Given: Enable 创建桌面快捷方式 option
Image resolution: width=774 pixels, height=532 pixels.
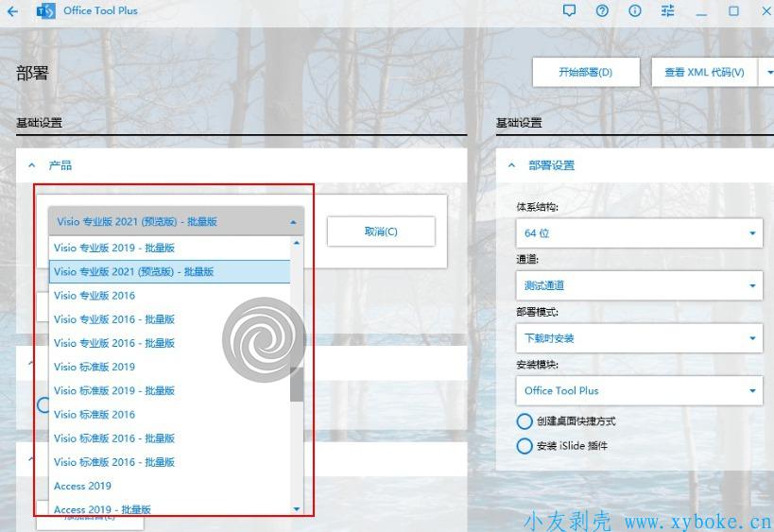Looking at the screenshot, I should pos(525,421).
